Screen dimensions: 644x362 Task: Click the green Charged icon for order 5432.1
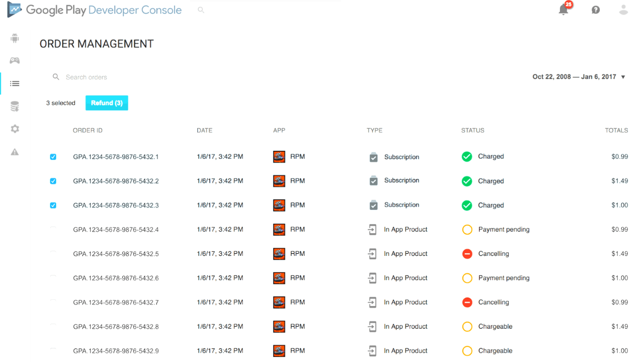click(467, 156)
